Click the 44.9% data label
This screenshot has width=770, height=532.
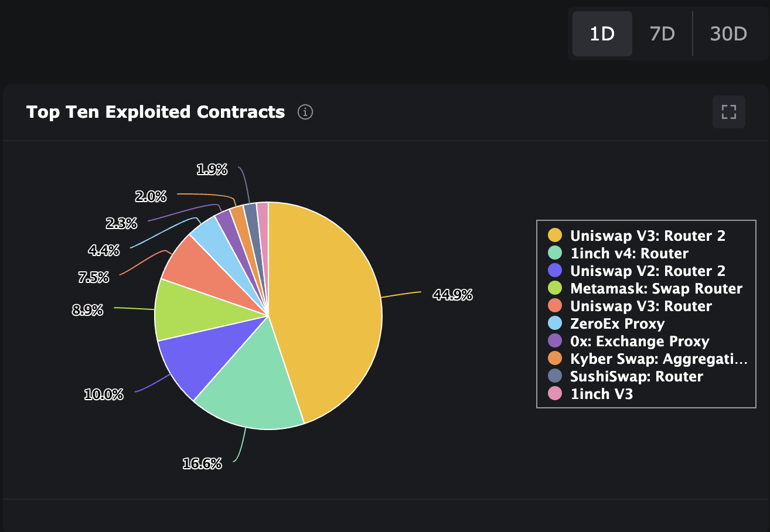[452, 295]
